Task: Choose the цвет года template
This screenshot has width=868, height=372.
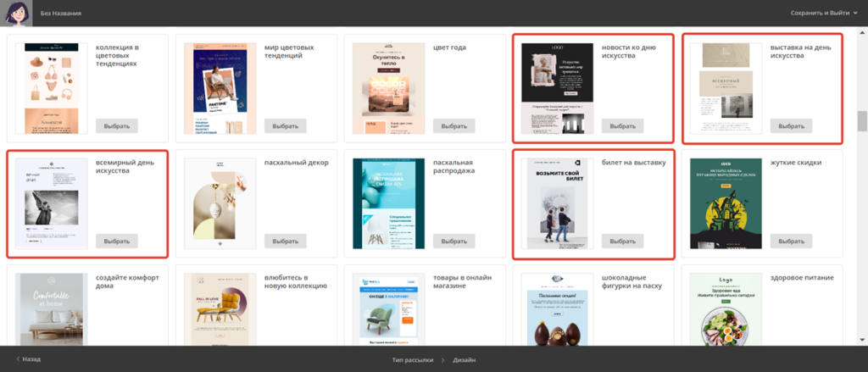Action: 454,125
